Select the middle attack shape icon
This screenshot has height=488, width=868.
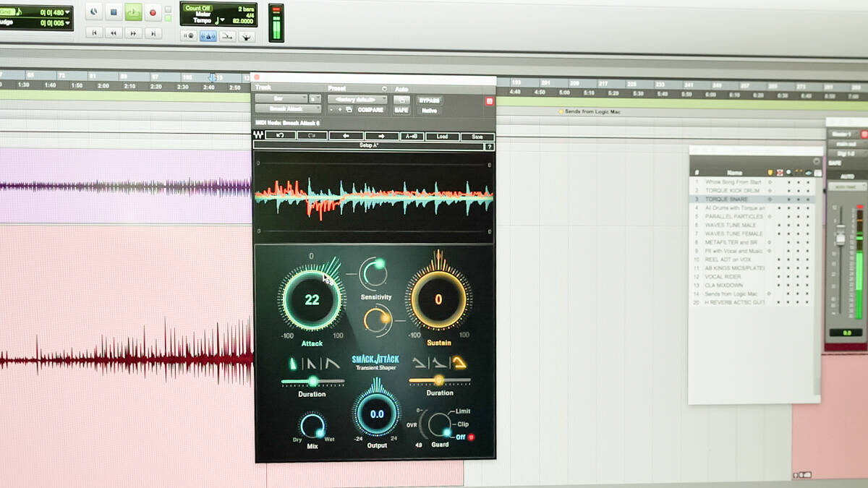pyautogui.click(x=312, y=364)
